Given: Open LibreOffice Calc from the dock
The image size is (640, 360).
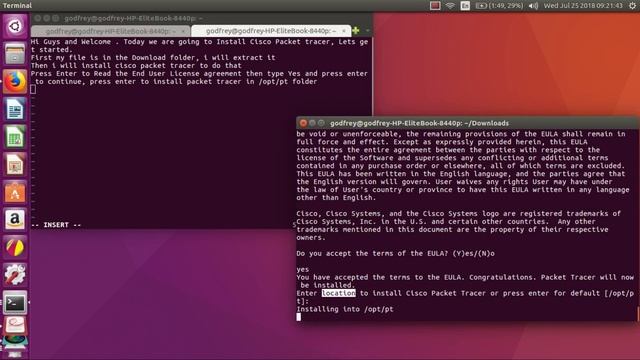Looking at the screenshot, I should (x=15, y=137).
